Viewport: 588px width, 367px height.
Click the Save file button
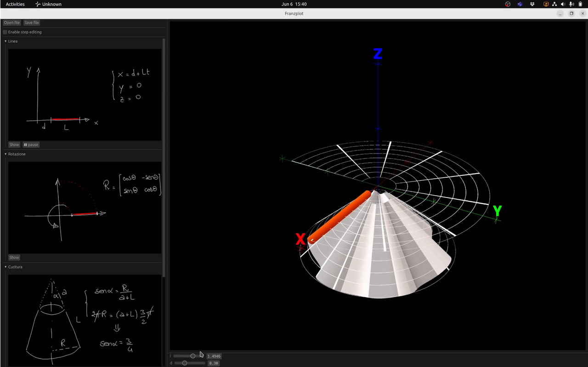click(32, 23)
